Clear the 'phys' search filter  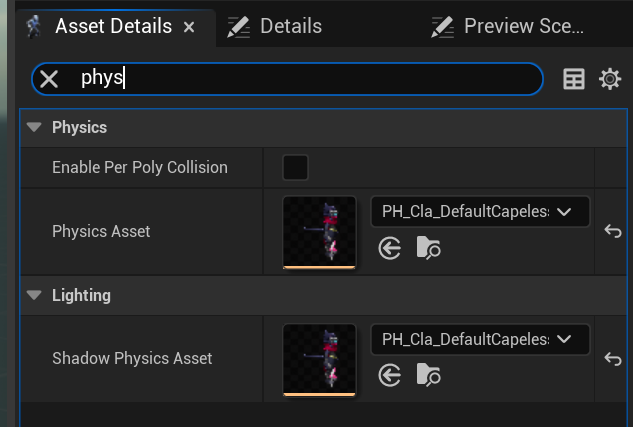coord(49,79)
